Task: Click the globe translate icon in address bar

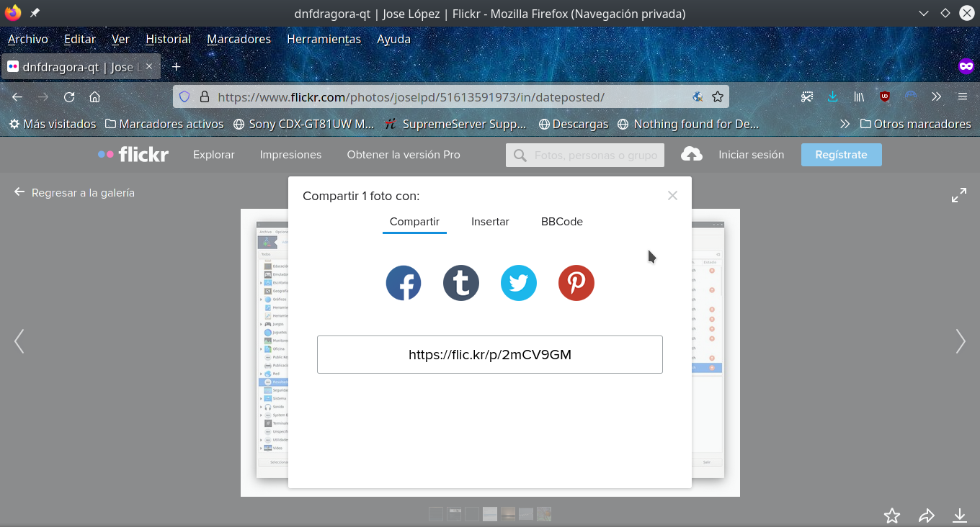Action: pos(698,96)
